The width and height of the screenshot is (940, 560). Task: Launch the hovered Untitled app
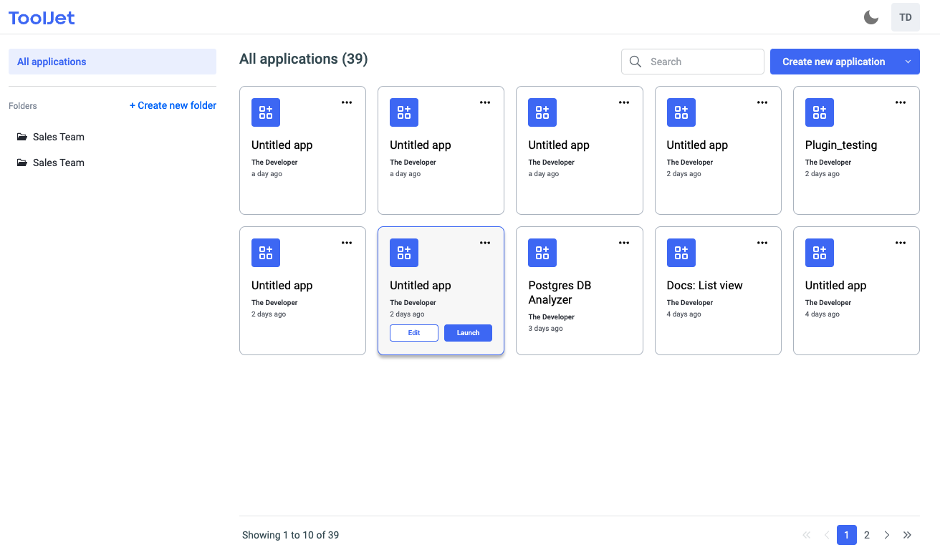(x=468, y=333)
